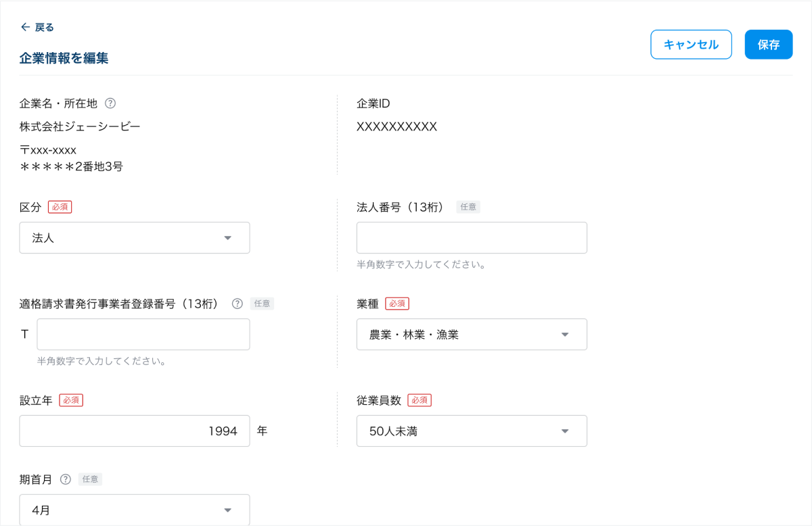Show help tooltip for 期首月
Screen dimensions: 812x526
[x=66, y=479]
